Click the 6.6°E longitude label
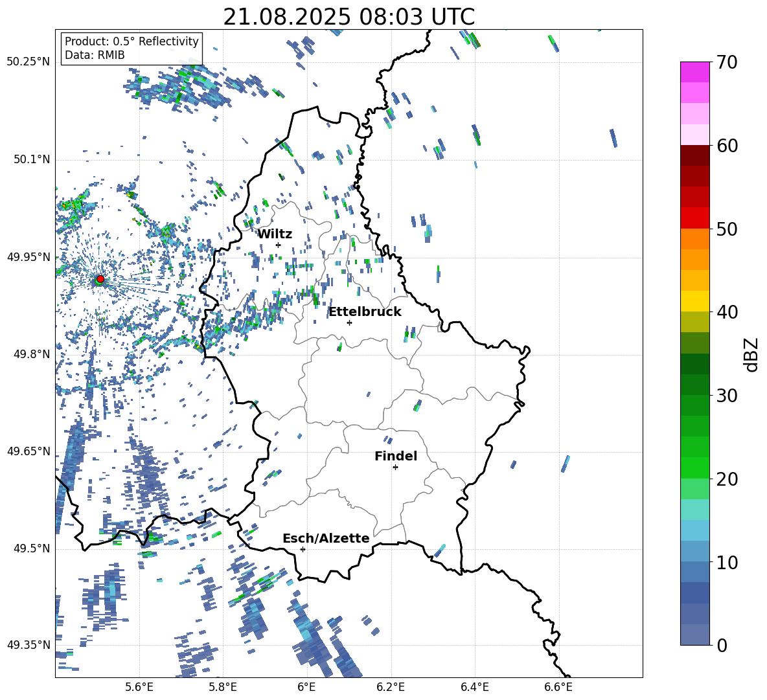Screen dimensions: 767x700 click(558, 687)
